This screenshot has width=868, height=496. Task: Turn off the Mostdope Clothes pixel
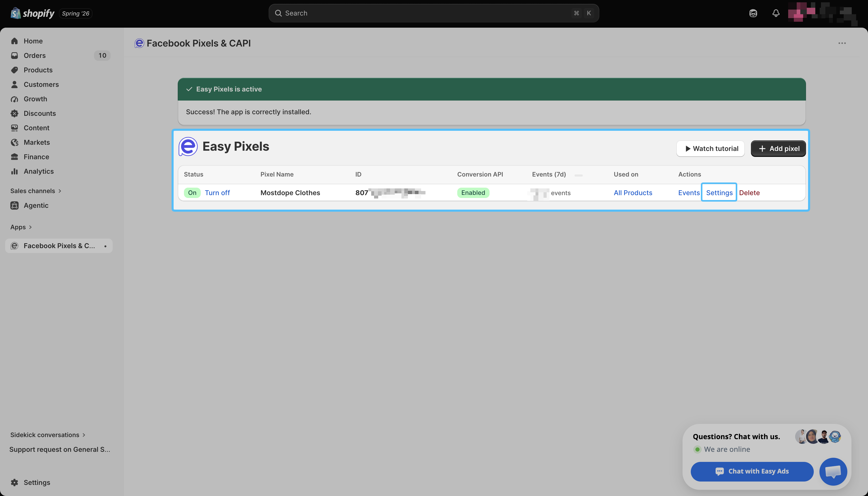pos(217,193)
